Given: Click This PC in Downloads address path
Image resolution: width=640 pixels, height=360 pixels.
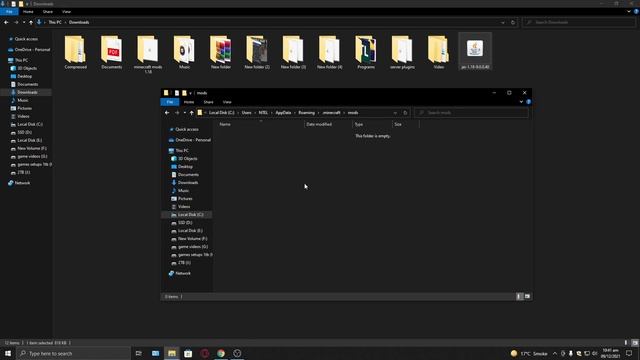Looking at the screenshot, I should click(x=55, y=22).
